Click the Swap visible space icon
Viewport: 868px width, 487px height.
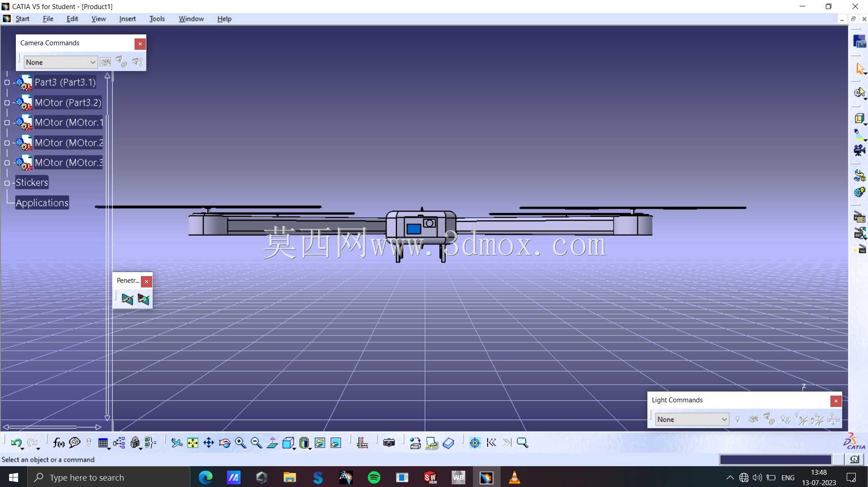tap(336, 443)
